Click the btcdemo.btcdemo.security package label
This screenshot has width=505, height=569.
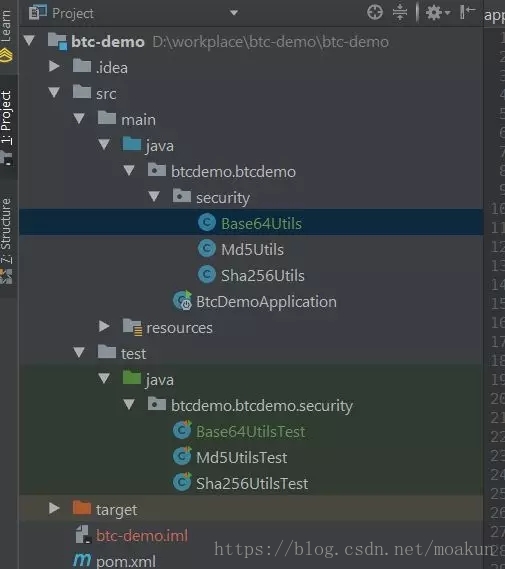click(262, 406)
